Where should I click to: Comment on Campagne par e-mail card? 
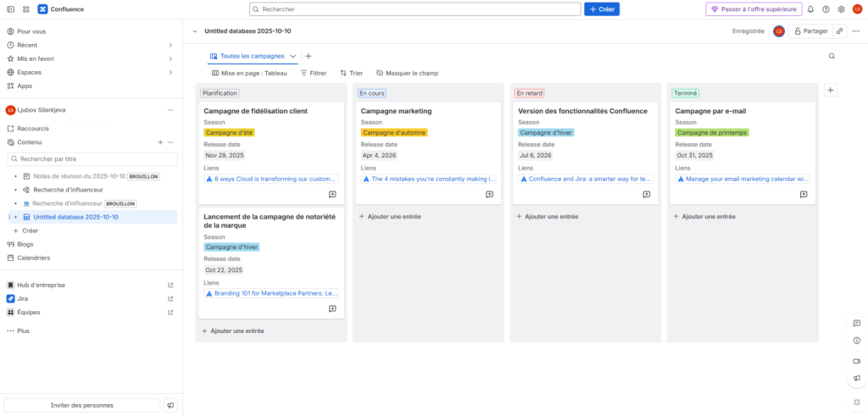804,194
